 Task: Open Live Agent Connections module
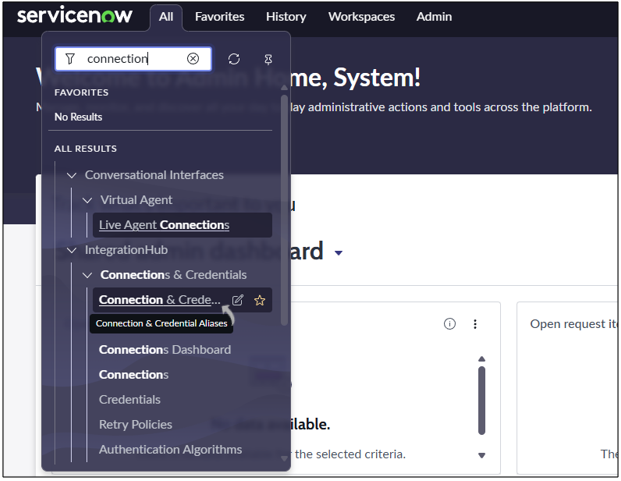tap(164, 225)
